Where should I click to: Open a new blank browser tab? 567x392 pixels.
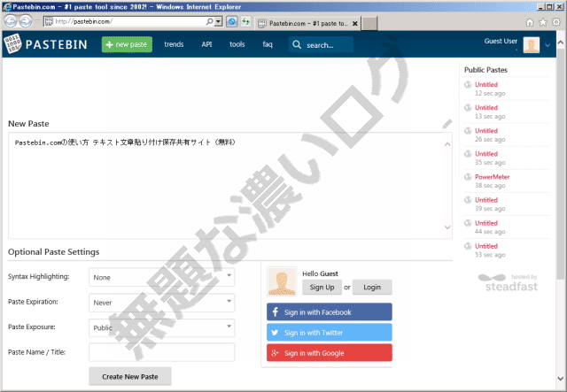coord(369,24)
